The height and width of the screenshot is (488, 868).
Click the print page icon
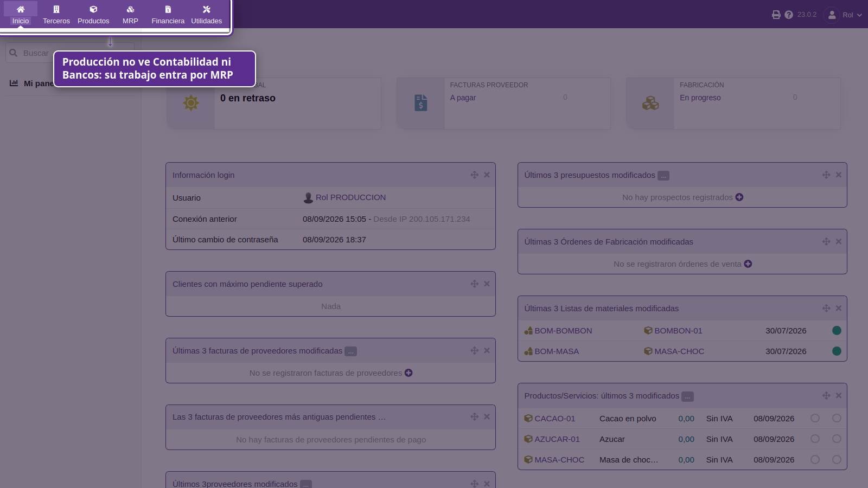coord(776,15)
